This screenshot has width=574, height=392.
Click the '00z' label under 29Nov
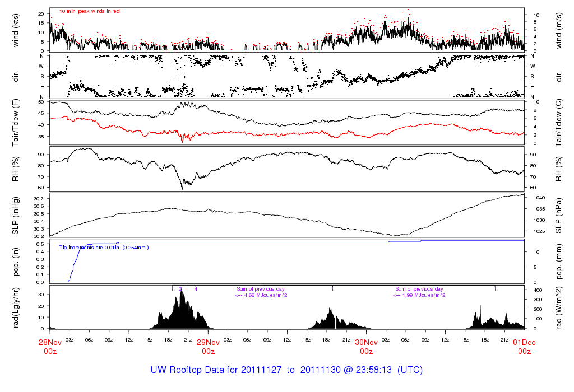[x=209, y=352]
